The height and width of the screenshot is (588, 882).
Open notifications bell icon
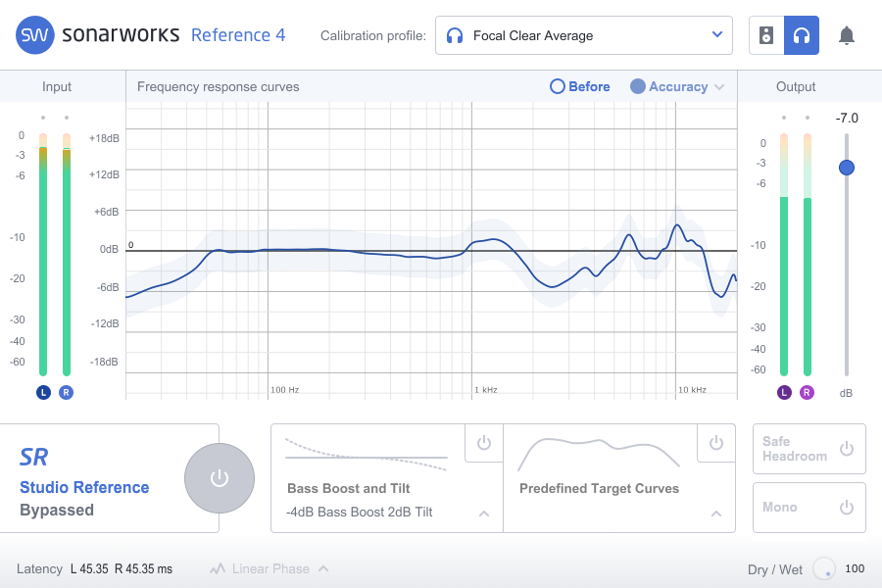(847, 36)
